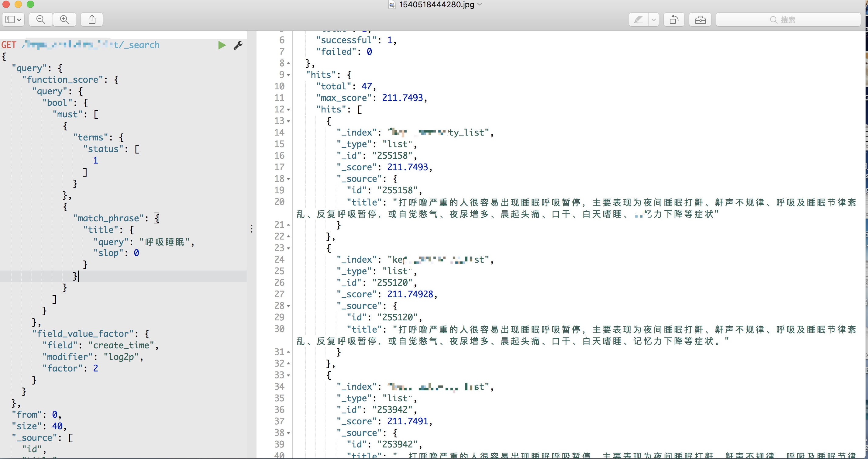
Task: Click the 搜索 search field
Action: click(788, 19)
